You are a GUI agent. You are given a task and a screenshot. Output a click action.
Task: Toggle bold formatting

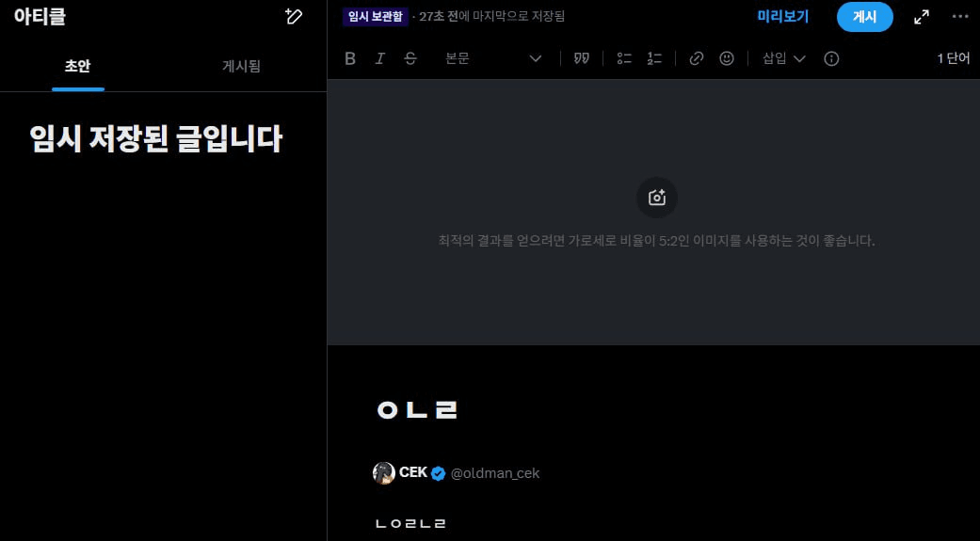[x=350, y=58]
